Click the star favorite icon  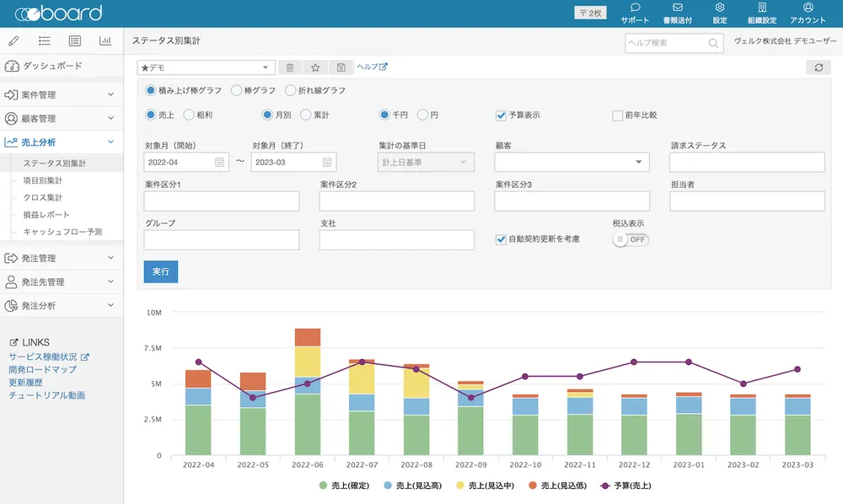[x=315, y=67]
